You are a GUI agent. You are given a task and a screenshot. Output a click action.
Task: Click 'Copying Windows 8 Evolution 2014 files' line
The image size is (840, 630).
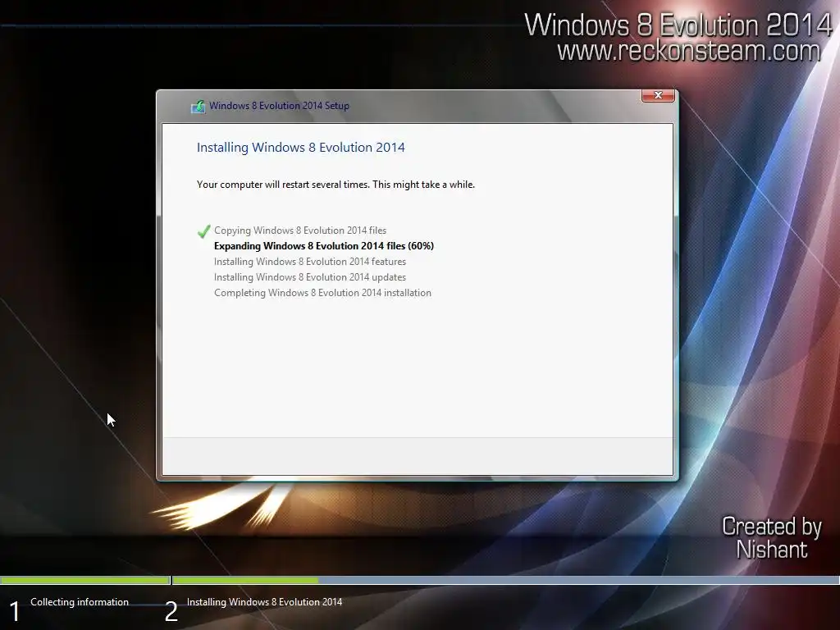(x=300, y=231)
